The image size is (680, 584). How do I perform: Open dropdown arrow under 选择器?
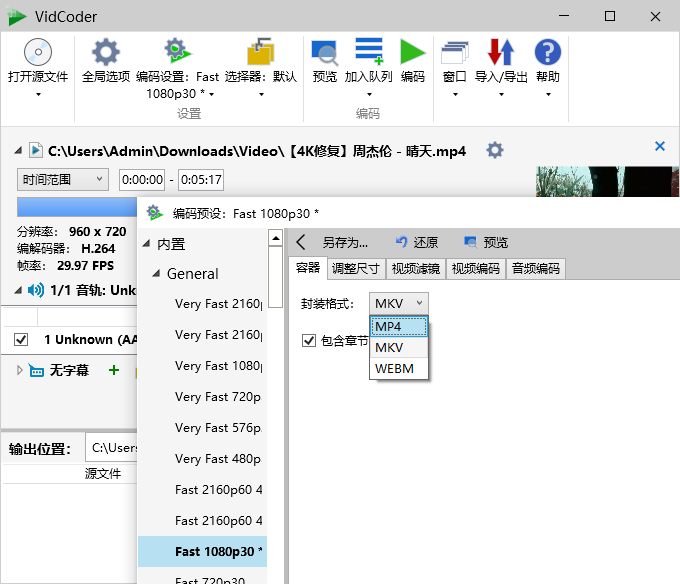click(261, 94)
